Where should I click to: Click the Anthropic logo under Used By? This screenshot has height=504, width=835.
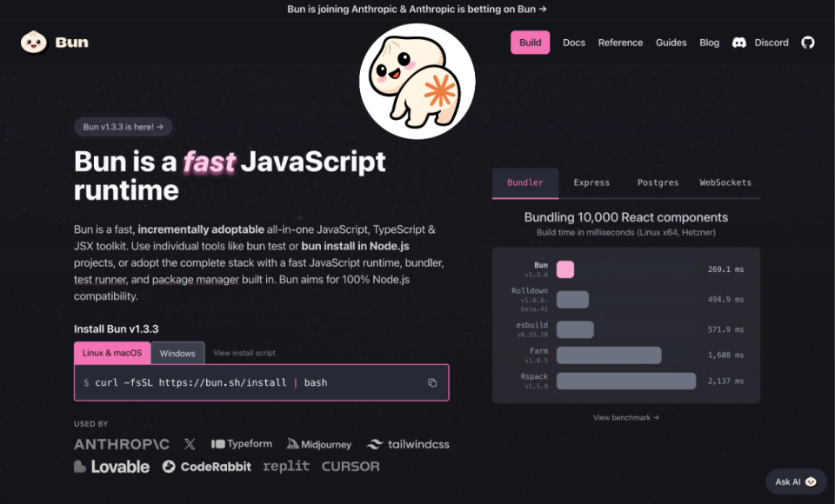tap(122, 444)
